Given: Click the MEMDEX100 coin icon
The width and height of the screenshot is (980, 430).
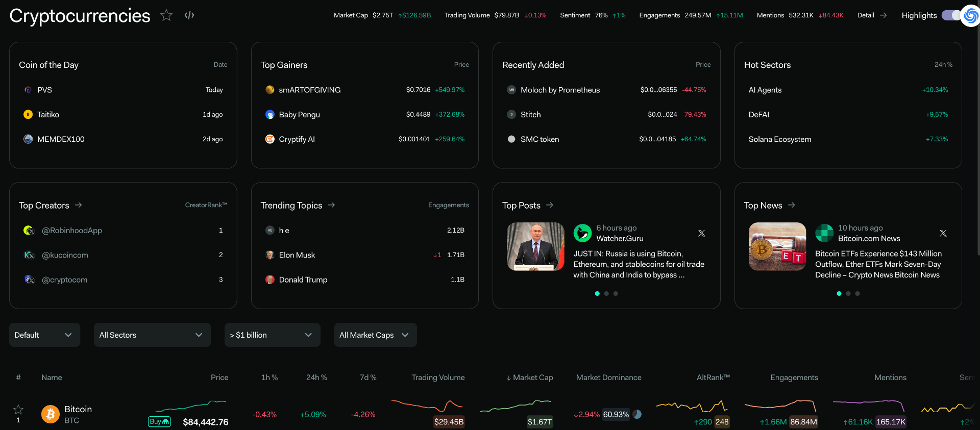Looking at the screenshot, I should (x=28, y=139).
